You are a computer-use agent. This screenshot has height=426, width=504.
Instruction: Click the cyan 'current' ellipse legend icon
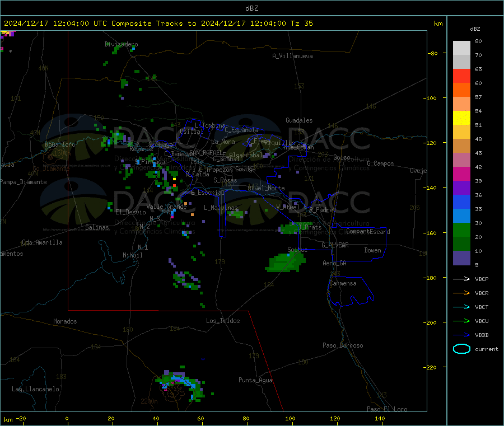[461, 349]
